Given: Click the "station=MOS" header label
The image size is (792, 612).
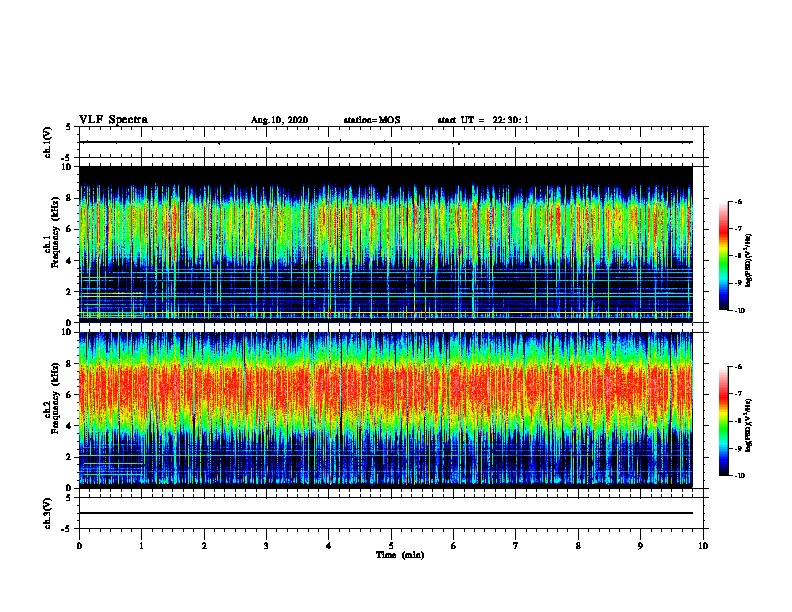Looking at the screenshot, I should 372,120.
